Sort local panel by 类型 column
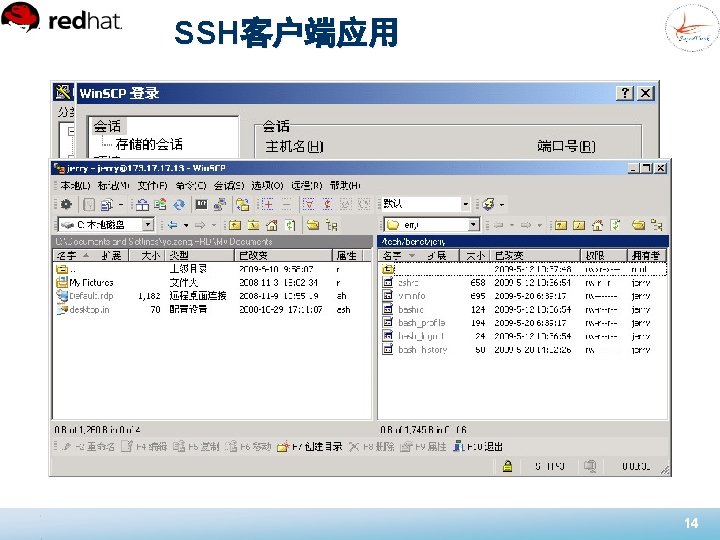Image resolution: width=720 pixels, height=540 pixels. click(x=200, y=255)
